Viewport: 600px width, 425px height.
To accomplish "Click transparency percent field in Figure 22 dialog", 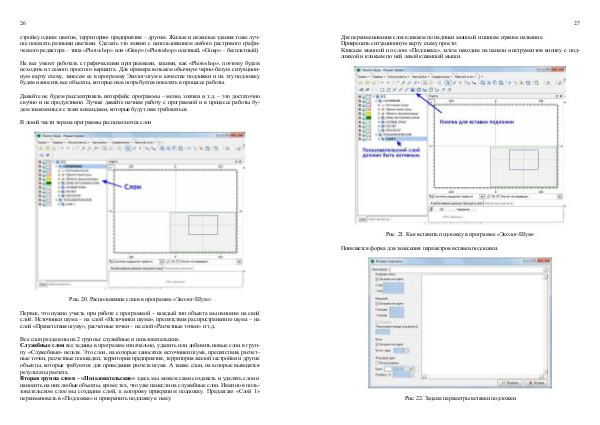I will (402, 375).
